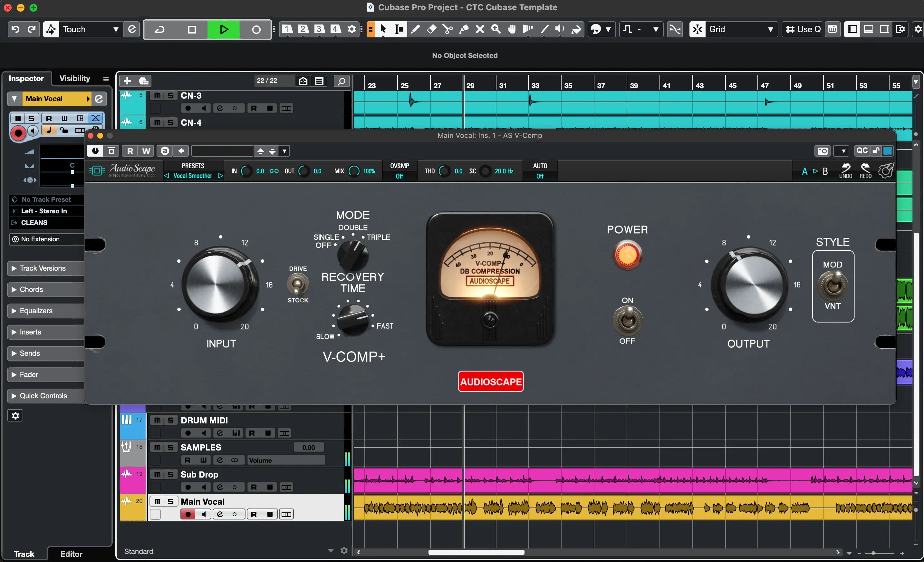Image resolution: width=924 pixels, height=562 pixels.
Task: Click the red AUDIOSCAPE button
Action: click(490, 382)
